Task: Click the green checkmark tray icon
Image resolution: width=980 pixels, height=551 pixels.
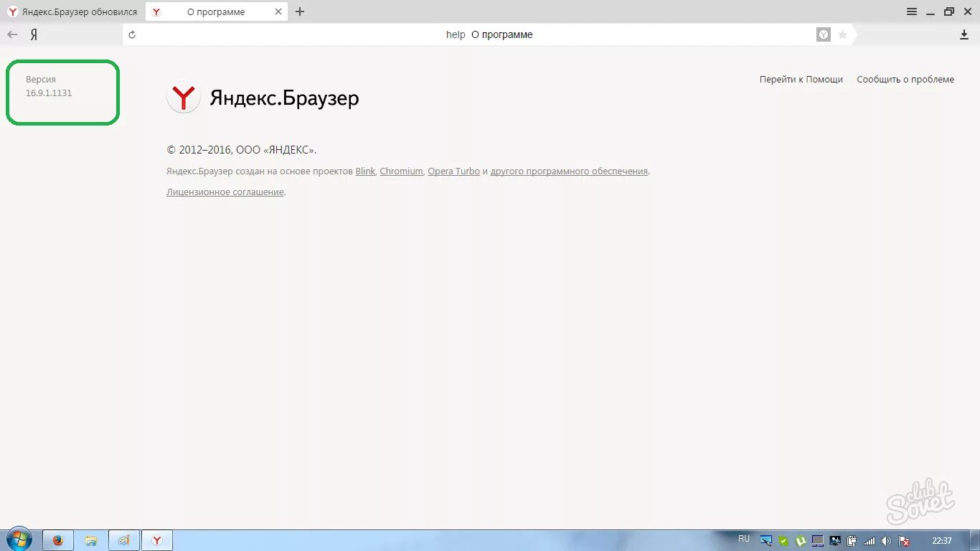Action: tap(784, 541)
